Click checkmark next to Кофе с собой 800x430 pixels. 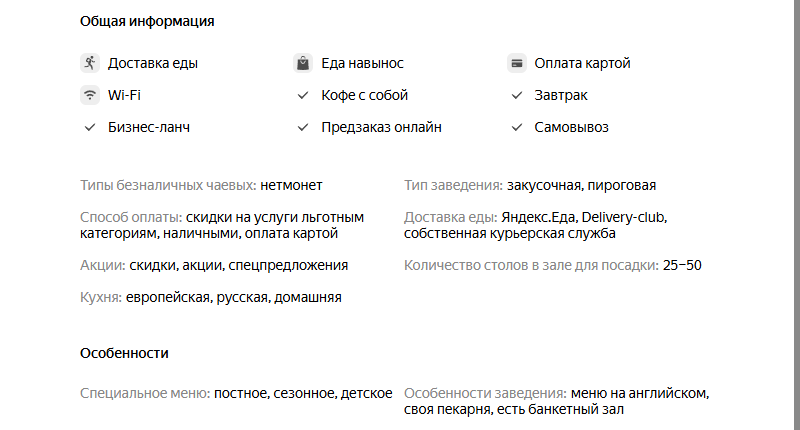[x=303, y=95]
